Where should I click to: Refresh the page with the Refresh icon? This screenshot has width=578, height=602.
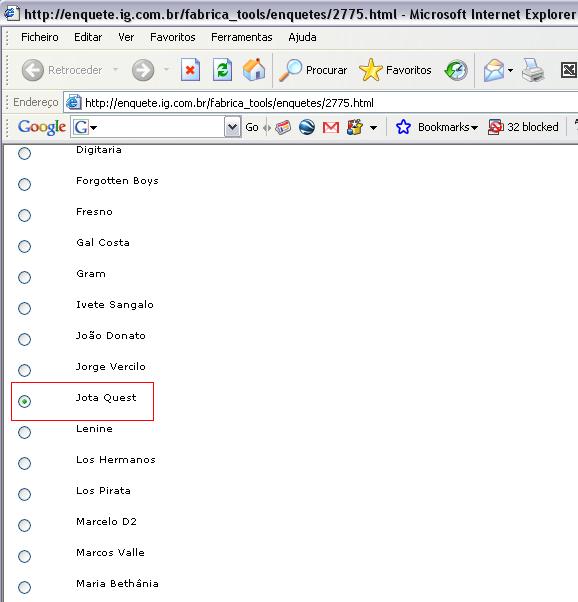coord(222,70)
